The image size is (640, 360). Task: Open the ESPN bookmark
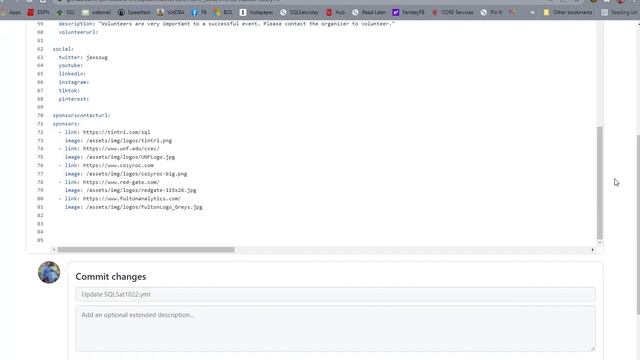tap(38, 12)
